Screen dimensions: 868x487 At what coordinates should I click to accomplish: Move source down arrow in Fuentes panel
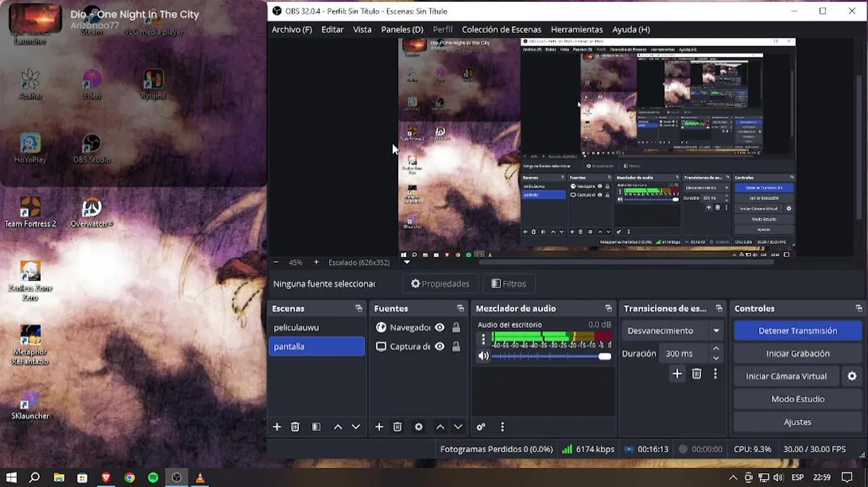(458, 427)
